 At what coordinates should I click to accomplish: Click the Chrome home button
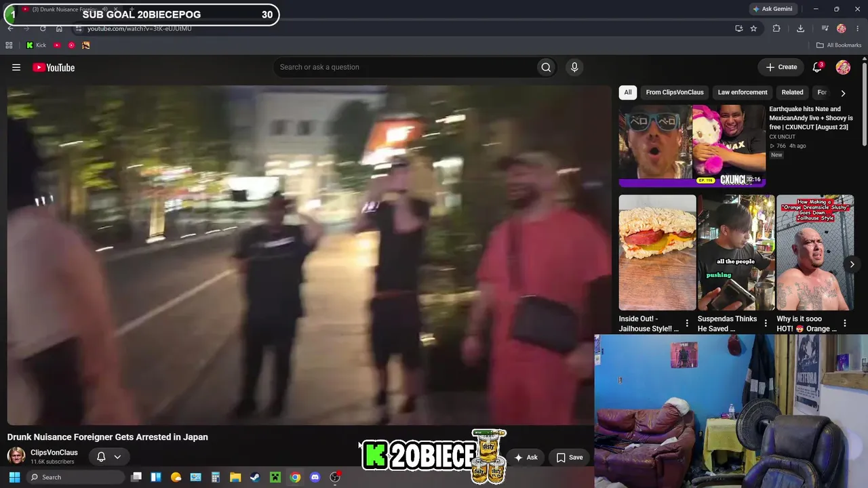59,28
